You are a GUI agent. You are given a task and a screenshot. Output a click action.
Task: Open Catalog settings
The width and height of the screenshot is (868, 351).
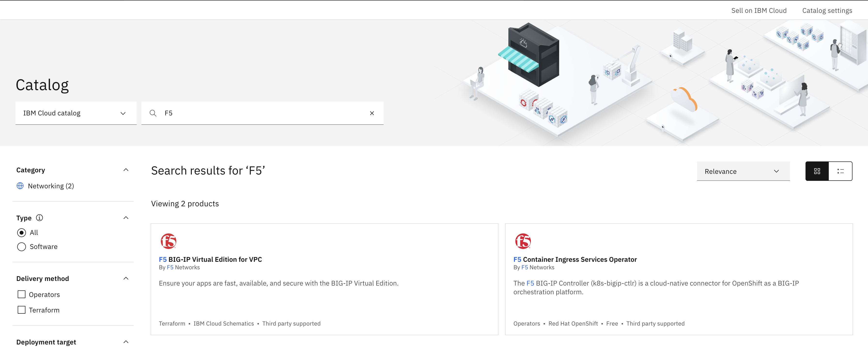[x=827, y=10]
